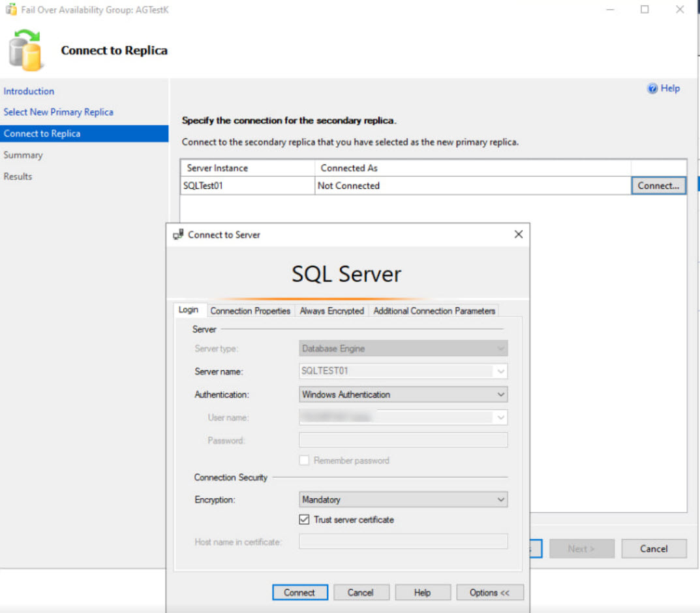
Task: Open the Authentication dropdown
Action: [500, 394]
